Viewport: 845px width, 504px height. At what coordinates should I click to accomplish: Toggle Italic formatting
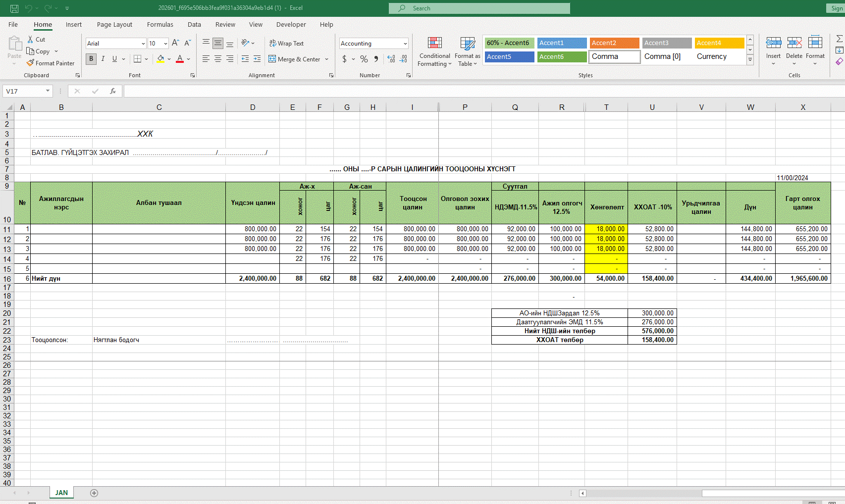click(103, 59)
